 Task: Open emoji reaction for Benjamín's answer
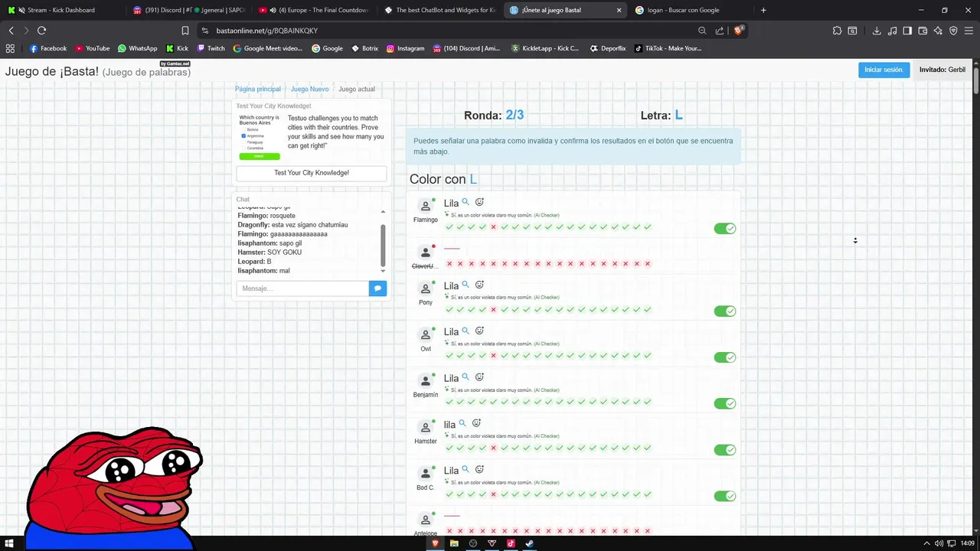coord(479,377)
